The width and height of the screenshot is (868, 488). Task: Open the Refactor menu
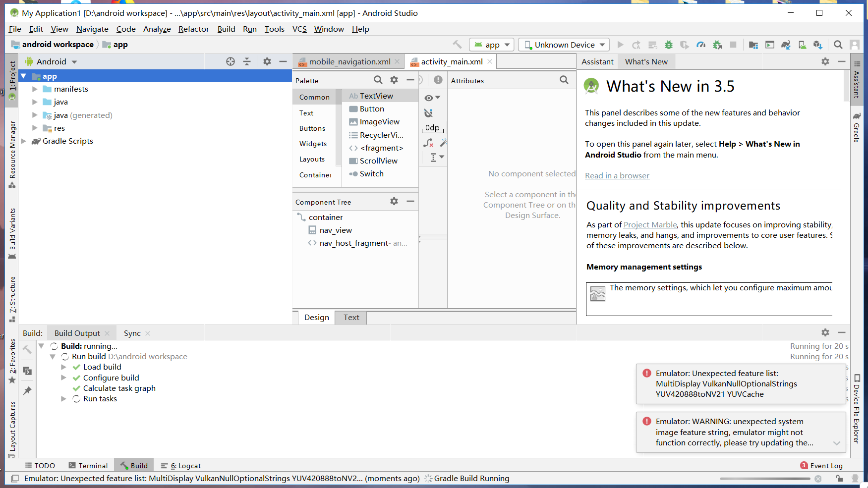click(x=193, y=29)
